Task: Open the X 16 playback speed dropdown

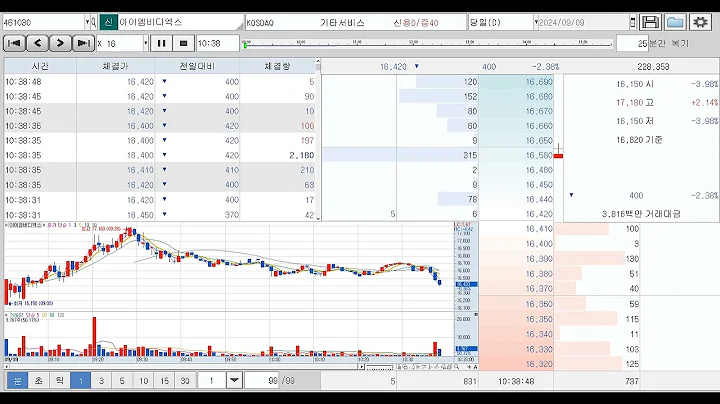Action: click(146, 44)
